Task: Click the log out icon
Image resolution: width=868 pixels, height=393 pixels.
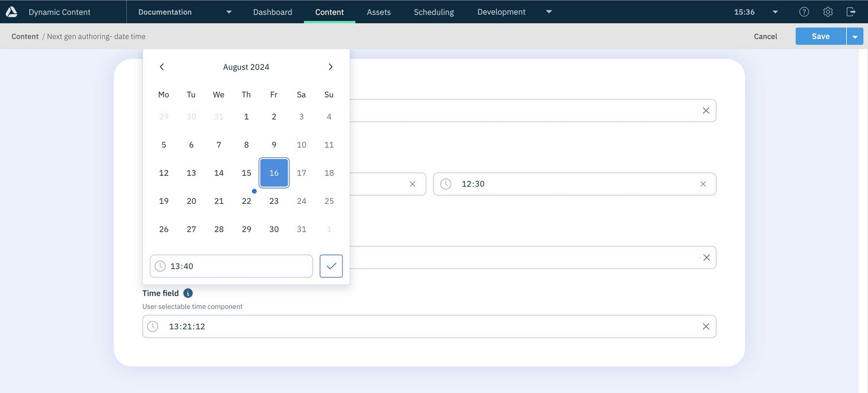Action: pos(851,12)
